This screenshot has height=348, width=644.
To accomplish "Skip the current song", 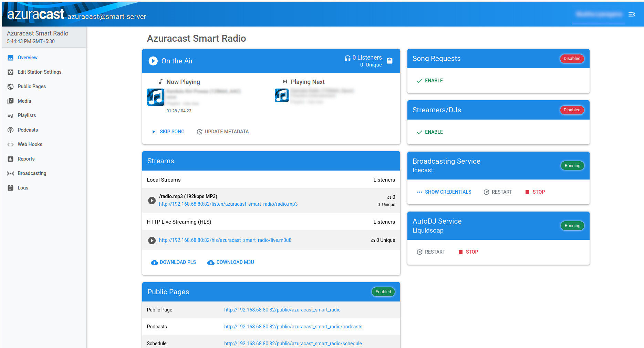I will (x=168, y=132).
